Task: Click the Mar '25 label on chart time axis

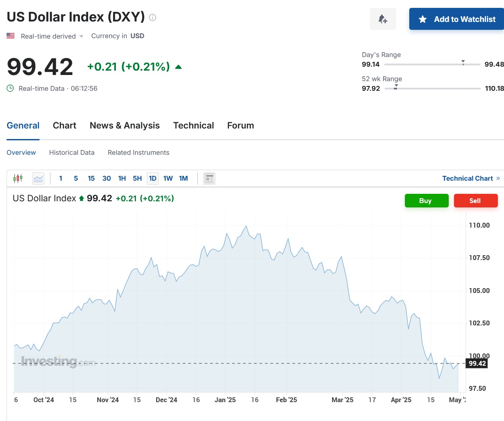Action: pos(342,400)
